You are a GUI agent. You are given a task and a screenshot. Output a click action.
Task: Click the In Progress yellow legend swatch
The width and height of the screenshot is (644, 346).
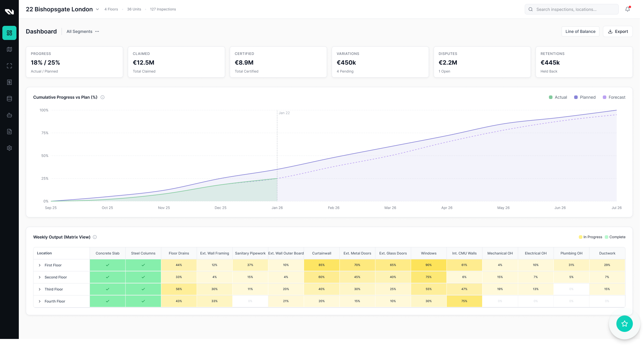(x=581, y=237)
